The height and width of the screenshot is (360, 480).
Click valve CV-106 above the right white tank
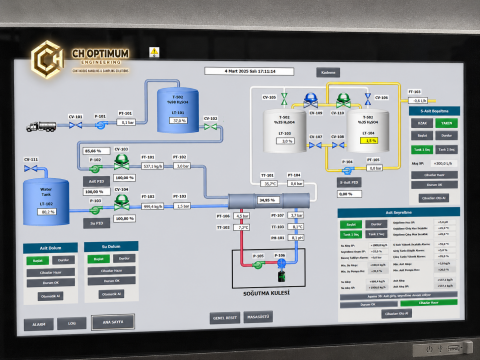368,99
